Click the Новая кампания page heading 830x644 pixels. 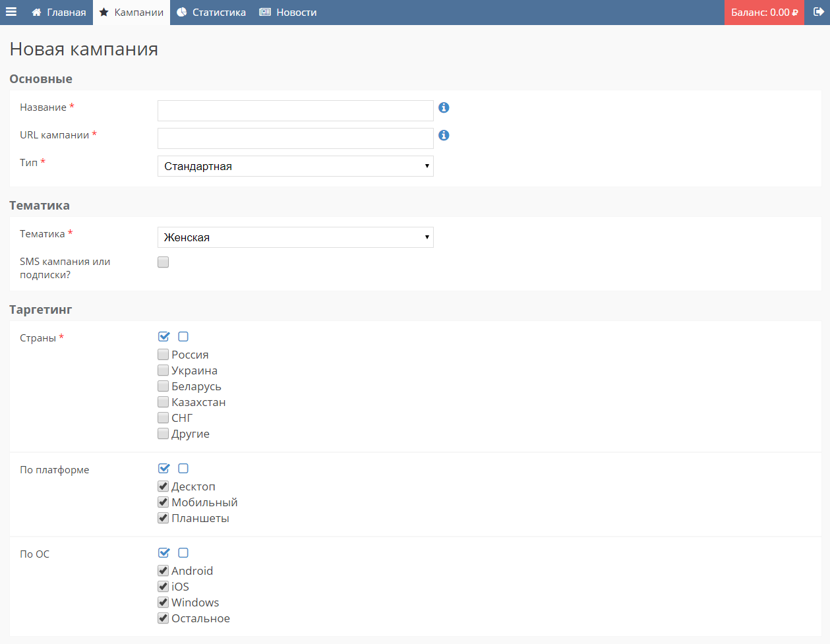point(84,49)
